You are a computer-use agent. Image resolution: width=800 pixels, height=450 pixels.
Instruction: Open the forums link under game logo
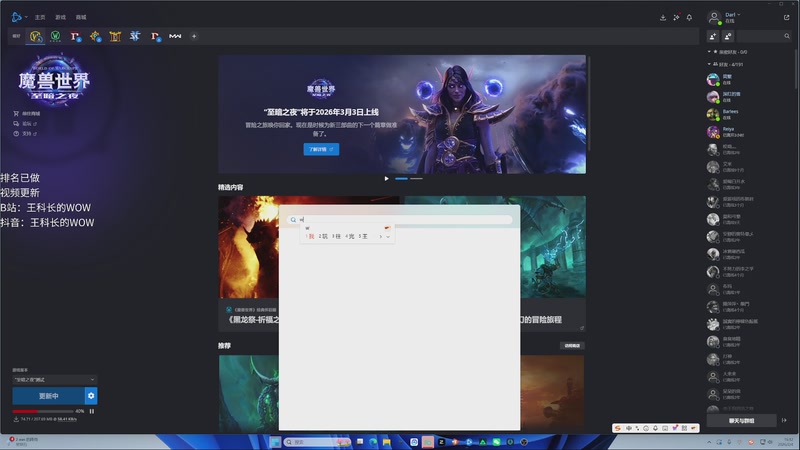pyautogui.click(x=25, y=123)
